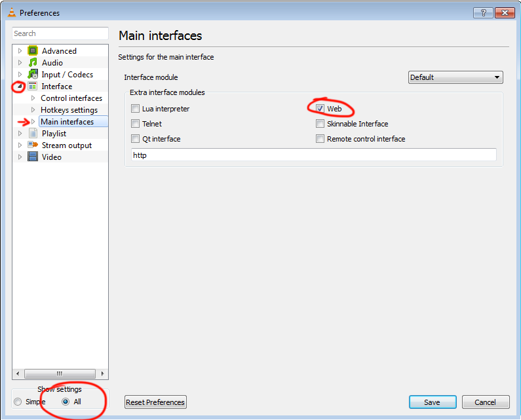Click the Advanced chip icon

pyautogui.click(x=33, y=50)
